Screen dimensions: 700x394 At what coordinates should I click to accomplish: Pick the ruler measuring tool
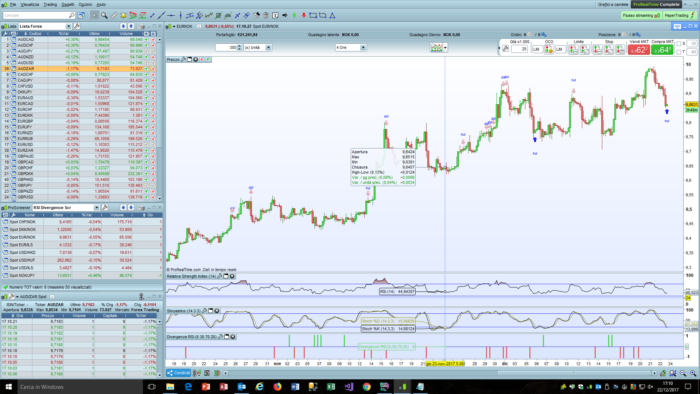114,15
